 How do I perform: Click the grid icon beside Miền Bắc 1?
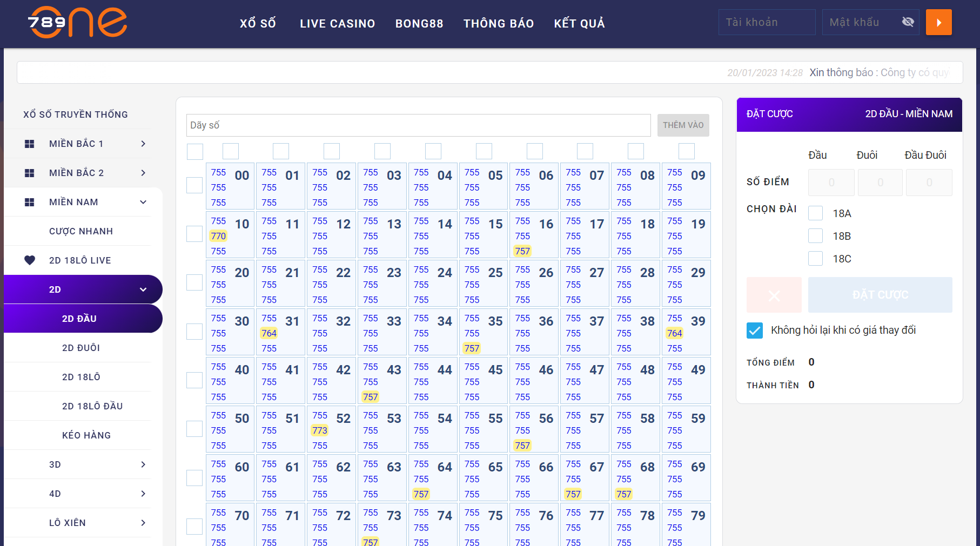pyautogui.click(x=30, y=144)
